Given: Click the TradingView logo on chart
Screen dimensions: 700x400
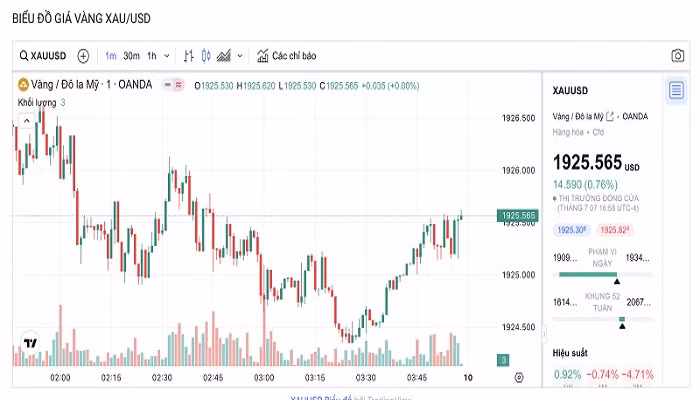Looking at the screenshot, I should click(30, 343).
